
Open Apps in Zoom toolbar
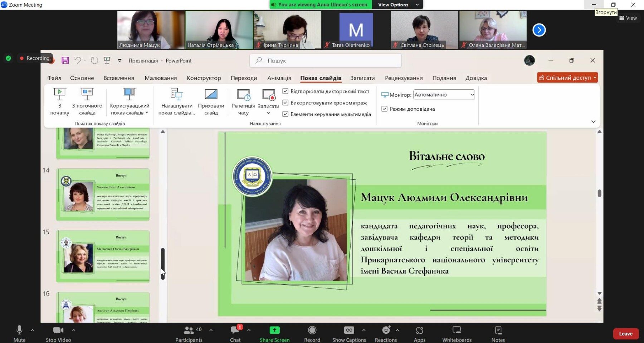point(420,333)
